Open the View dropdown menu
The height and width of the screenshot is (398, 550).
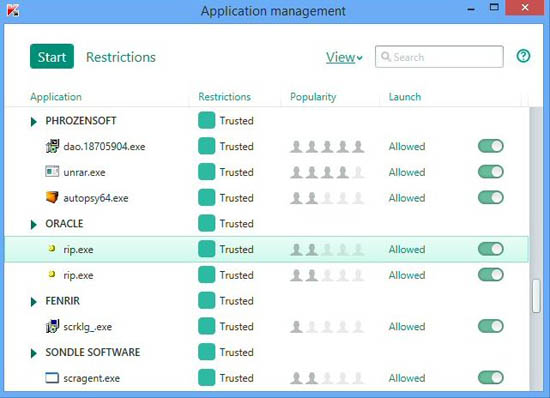[x=344, y=57]
